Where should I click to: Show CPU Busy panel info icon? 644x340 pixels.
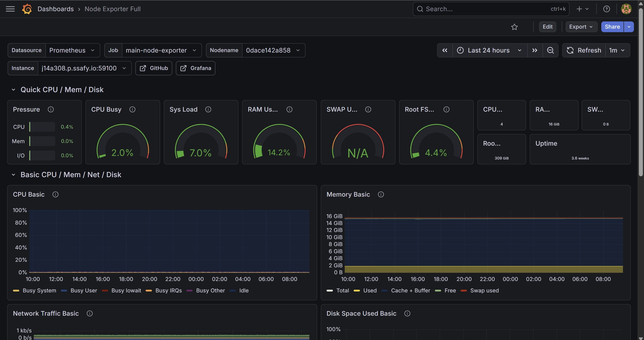coord(132,109)
